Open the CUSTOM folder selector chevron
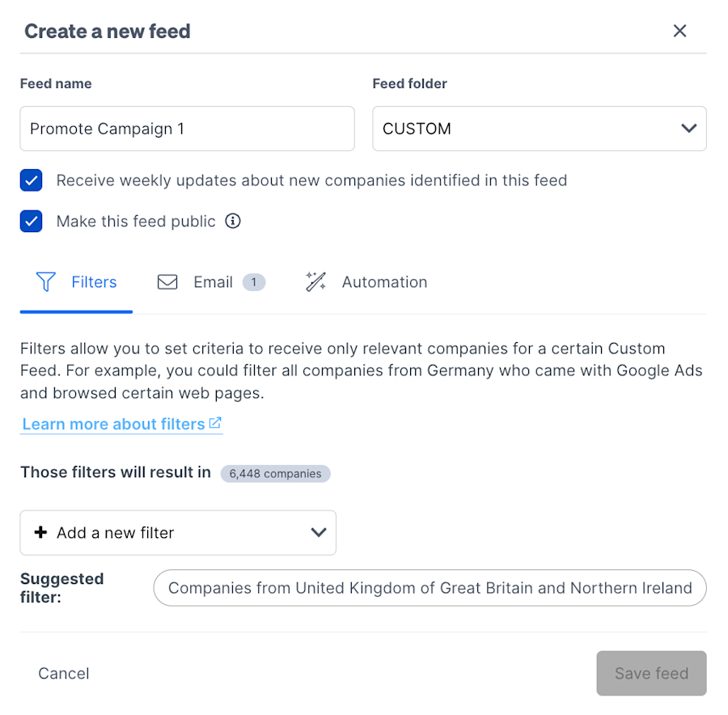The height and width of the screenshot is (715, 728). 688,128
